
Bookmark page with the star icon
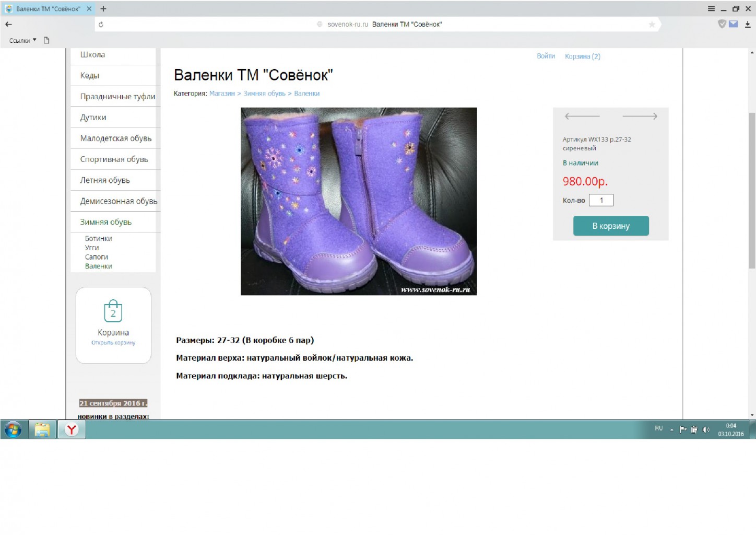(x=652, y=24)
